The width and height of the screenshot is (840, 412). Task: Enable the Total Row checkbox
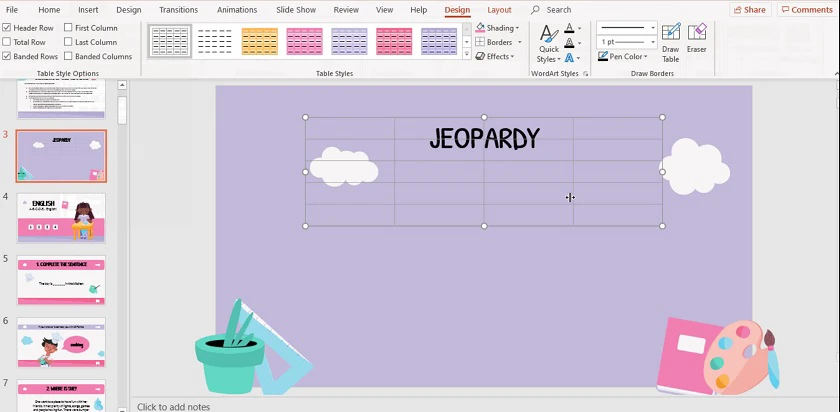6,42
